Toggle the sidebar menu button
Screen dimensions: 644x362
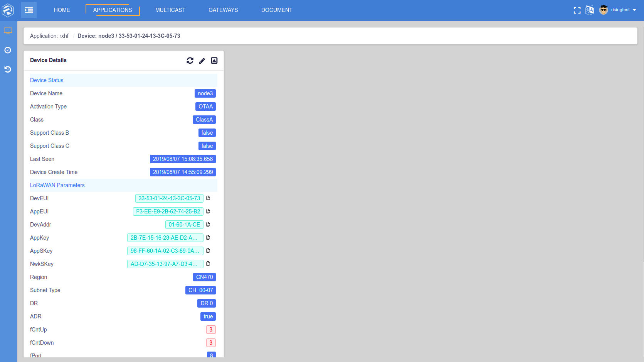29,10
